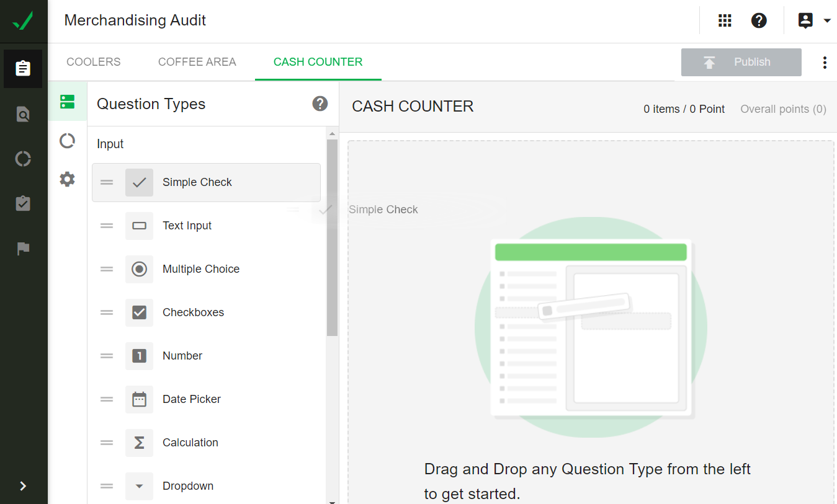The width and height of the screenshot is (837, 504).
Task: Choose the Checkboxes question type
Action: click(x=193, y=312)
